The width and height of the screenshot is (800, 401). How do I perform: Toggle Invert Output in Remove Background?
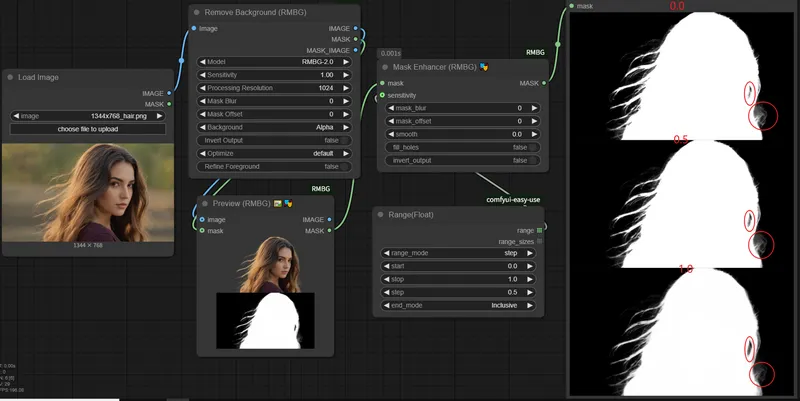coord(270,140)
